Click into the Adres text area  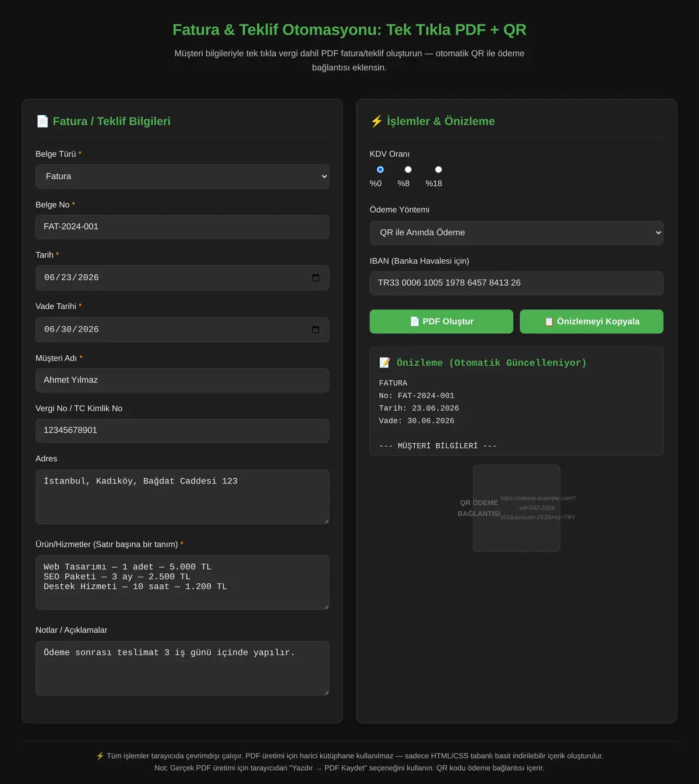[182, 497]
